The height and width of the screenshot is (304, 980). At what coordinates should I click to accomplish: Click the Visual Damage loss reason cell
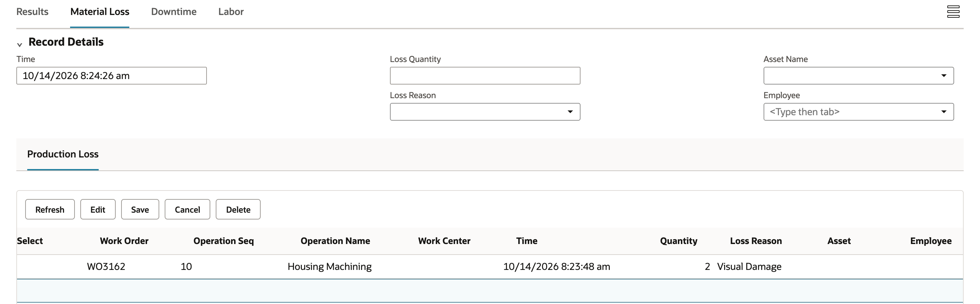coord(749,266)
